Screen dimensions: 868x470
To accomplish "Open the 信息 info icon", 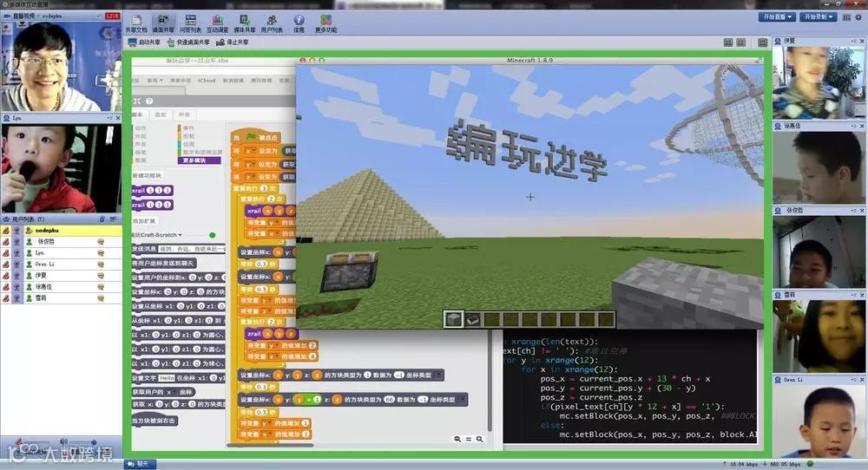I will [299, 23].
